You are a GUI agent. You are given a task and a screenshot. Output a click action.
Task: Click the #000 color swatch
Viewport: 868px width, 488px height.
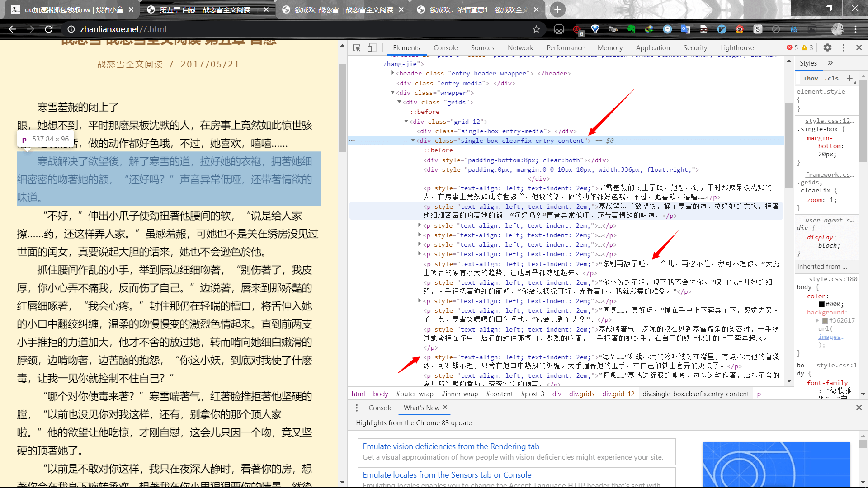[821, 305]
